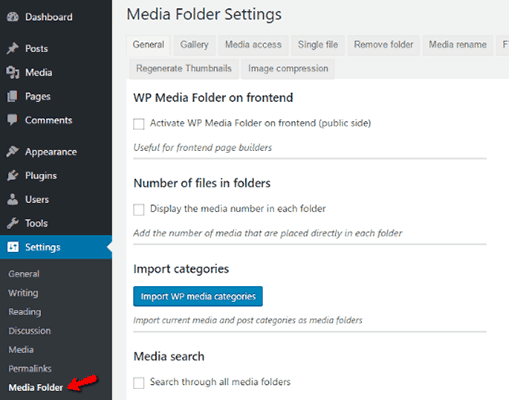Open the Image compression tab
This screenshot has height=400, width=509.
[288, 69]
